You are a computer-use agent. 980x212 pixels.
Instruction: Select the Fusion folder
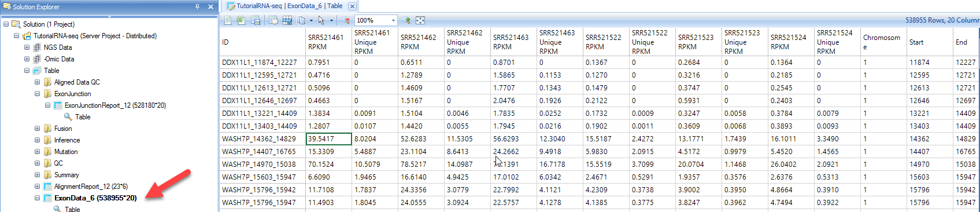(x=63, y=129)
